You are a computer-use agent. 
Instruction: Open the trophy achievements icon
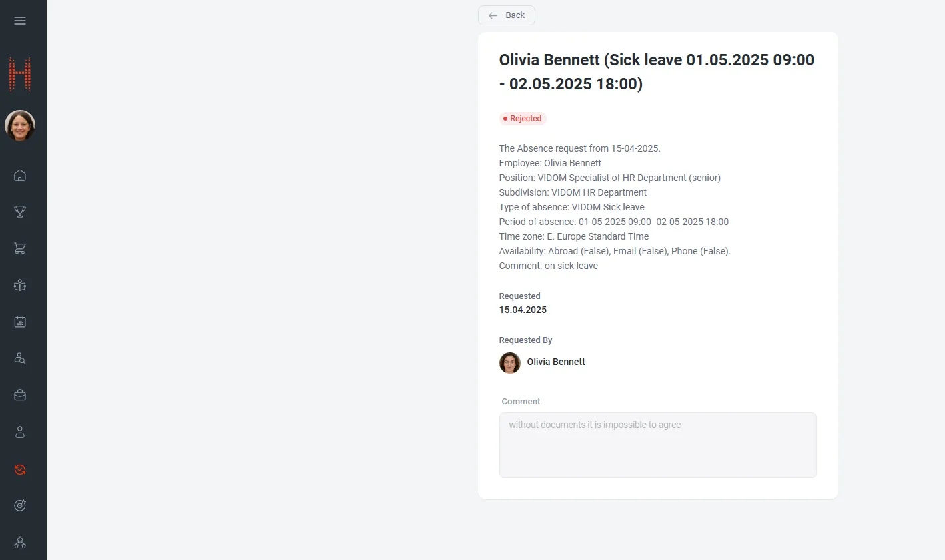tap(20, 212)
